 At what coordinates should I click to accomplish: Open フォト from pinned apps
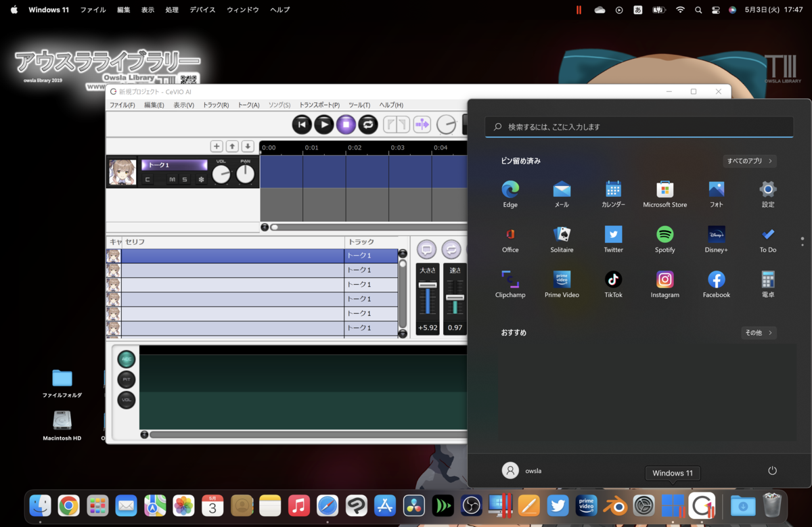(x=717, y=193)
